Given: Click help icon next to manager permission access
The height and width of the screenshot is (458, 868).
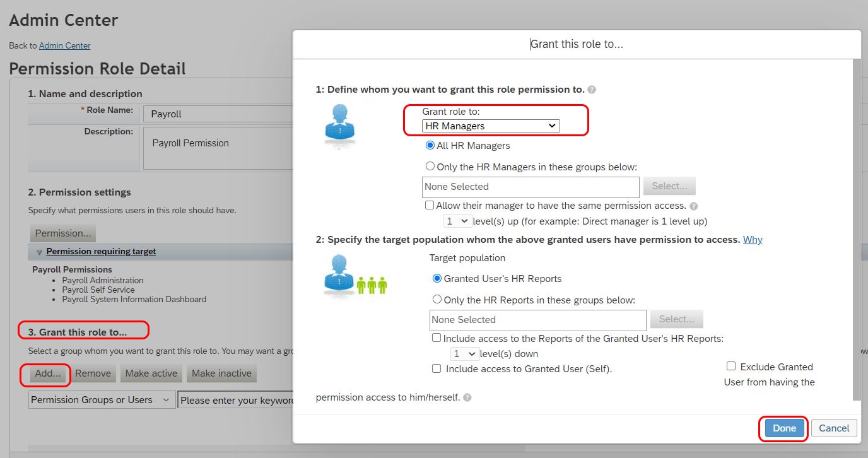Looking at the screenshot, I should (694, 206).
